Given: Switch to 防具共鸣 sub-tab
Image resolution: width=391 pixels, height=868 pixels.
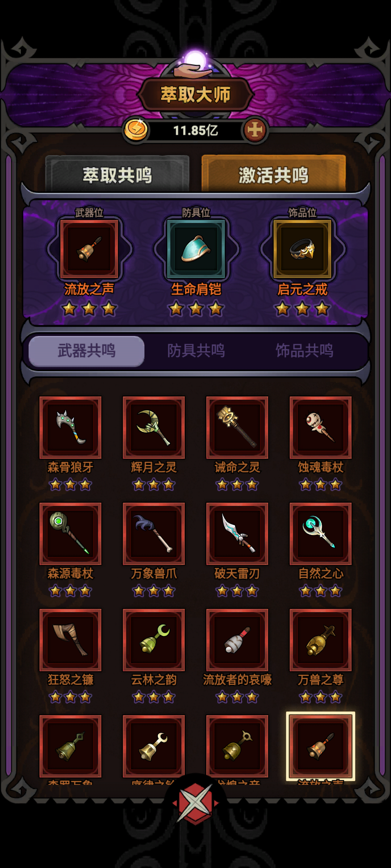Looking at the screenshot, I should (x=196, y=350).
